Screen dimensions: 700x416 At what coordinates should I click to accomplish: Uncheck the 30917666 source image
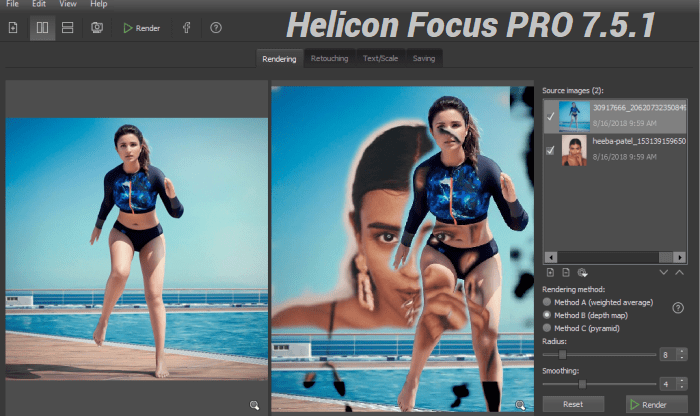550,116
